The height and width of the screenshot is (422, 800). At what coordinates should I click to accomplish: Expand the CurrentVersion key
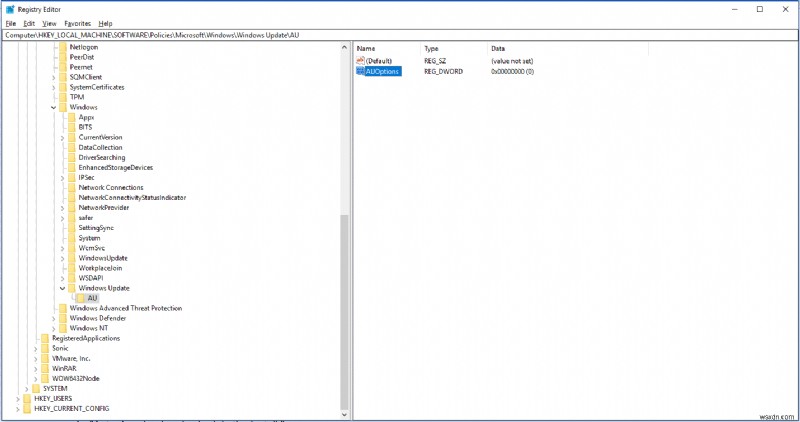tap(62, 138)
